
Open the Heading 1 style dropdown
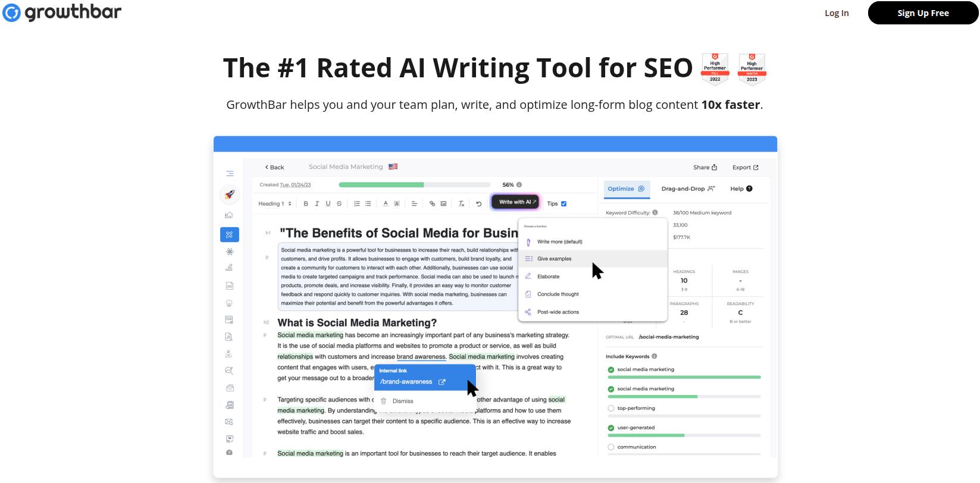click(275, 203)
